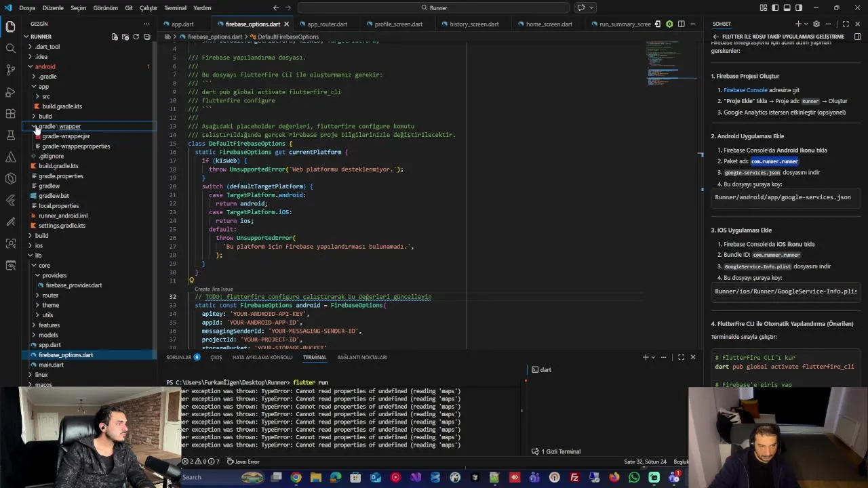
Task: Click the Java: Error status bar item
Action: pyautogui.click(x=243, y=462)
